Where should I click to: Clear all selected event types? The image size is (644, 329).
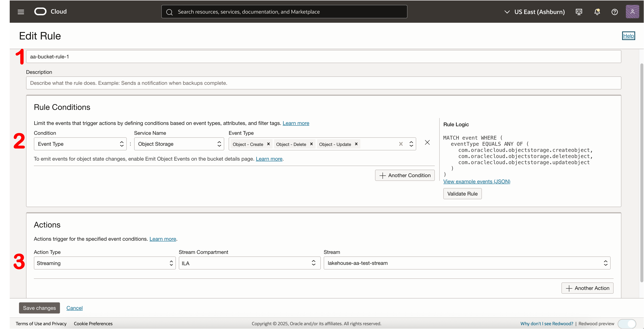(x=401, y=144)
